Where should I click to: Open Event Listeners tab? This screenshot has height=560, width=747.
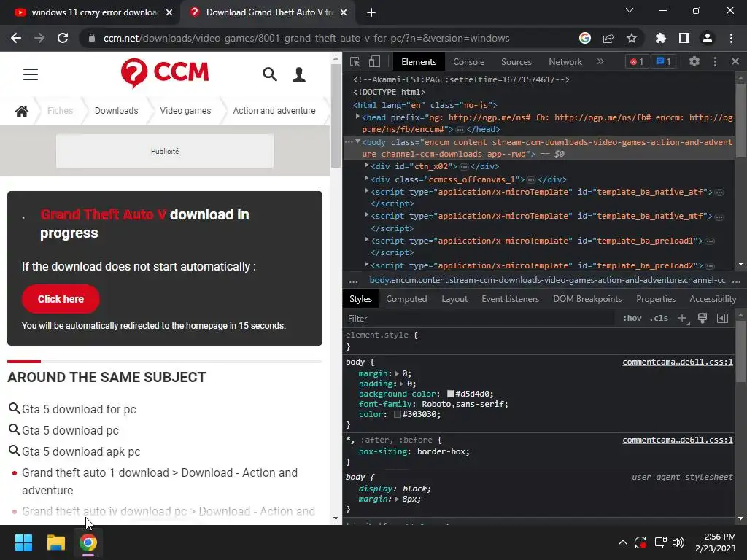coord(510,299)
